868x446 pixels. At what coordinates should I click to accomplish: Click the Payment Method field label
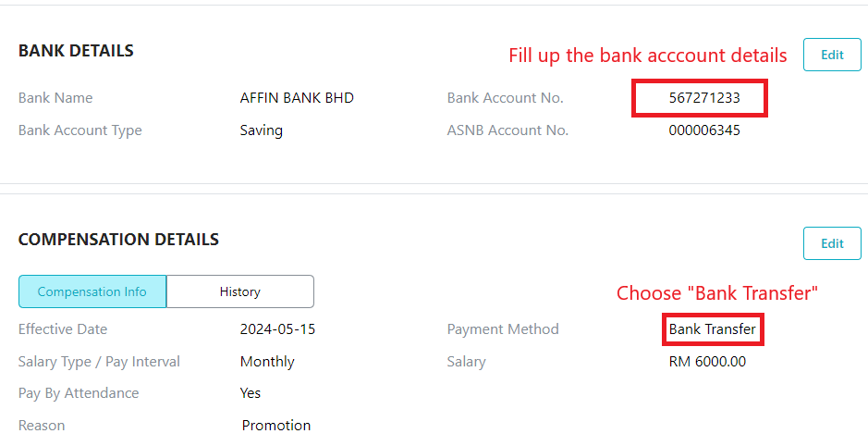coord(503,329)
